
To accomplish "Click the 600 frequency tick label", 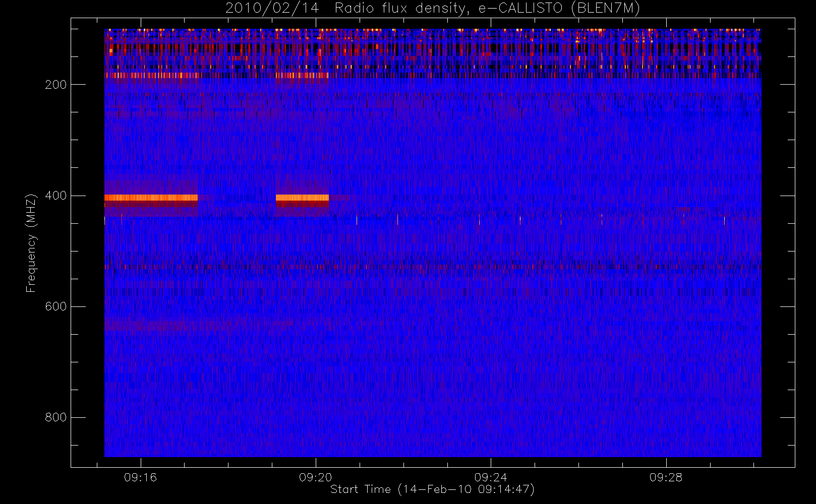I will pos(56,306).
